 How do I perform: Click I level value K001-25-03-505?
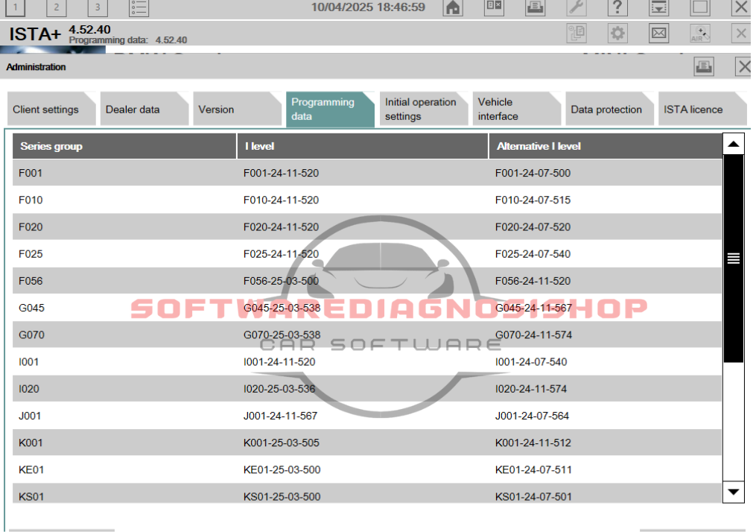point(281,443)
